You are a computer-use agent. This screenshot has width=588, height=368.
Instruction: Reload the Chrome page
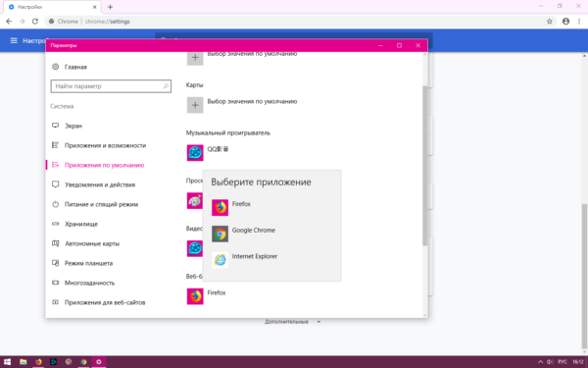tap(35, 22)
